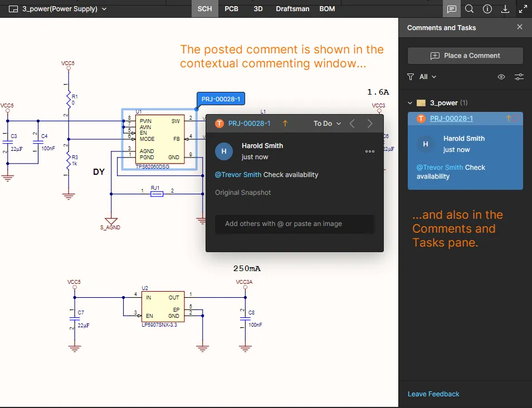Switch to the BOM tab
The image size is (532, 408).
coord(327,9)
